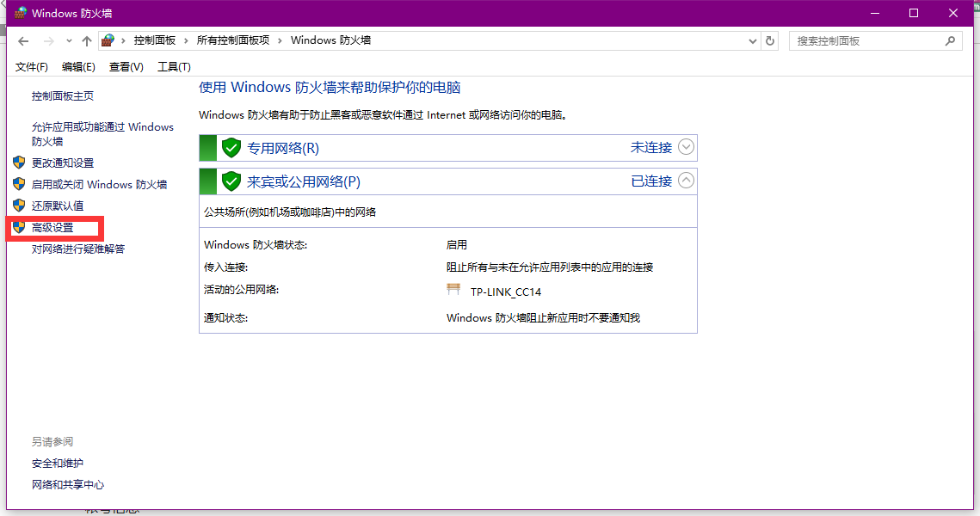Click 来宾或公用网络(P) section header
Viewport: 980px width, 516px height.
point(448,181)
